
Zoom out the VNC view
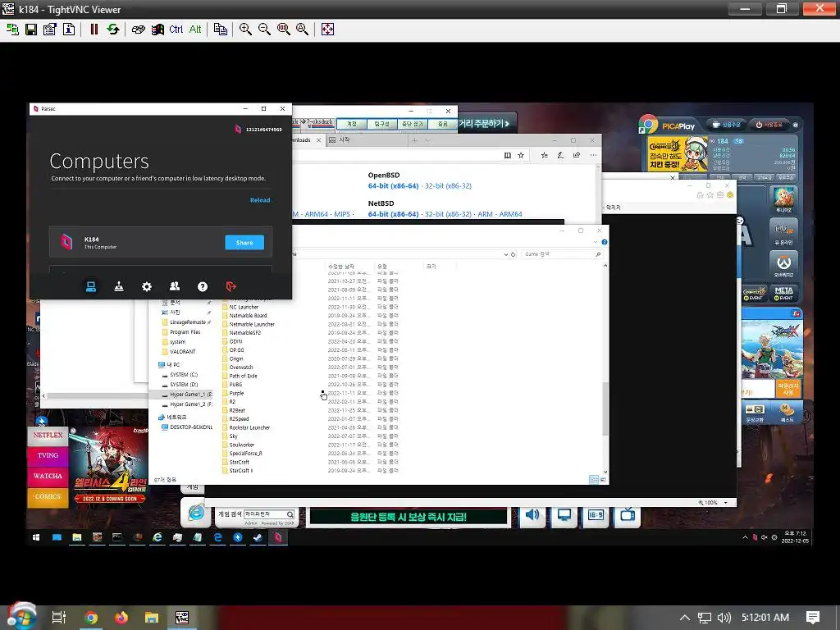(264, 29)
